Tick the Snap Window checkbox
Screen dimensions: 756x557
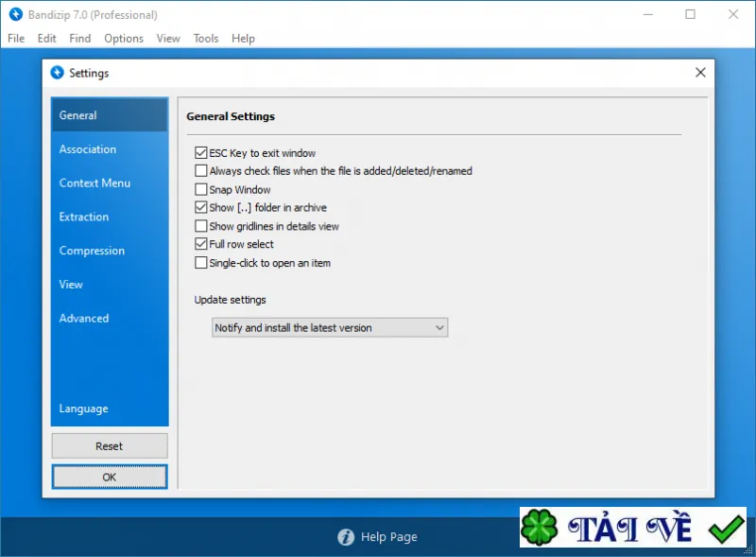coord(201,189)
